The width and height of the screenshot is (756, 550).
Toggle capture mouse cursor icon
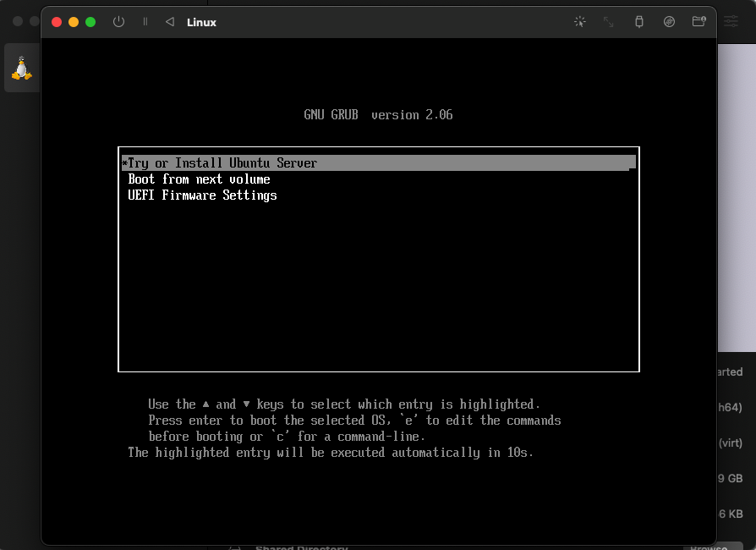[x=579, y=22]
